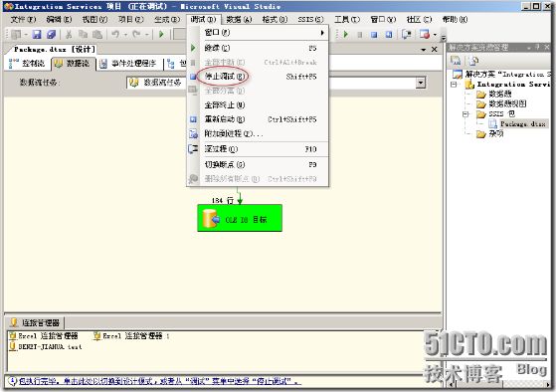Open the Redo history dropdown arrow
Image resolution: width=556 pixels, height=392 pixels.
pos(147,35)
